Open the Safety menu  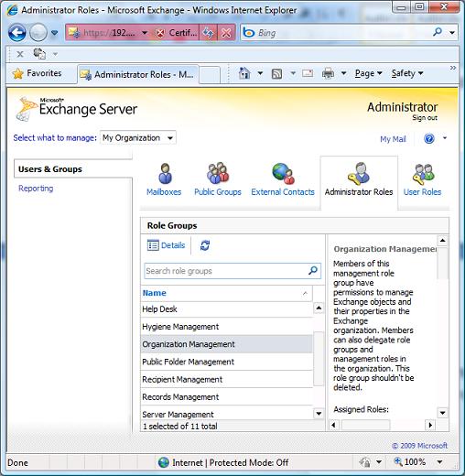407,73
